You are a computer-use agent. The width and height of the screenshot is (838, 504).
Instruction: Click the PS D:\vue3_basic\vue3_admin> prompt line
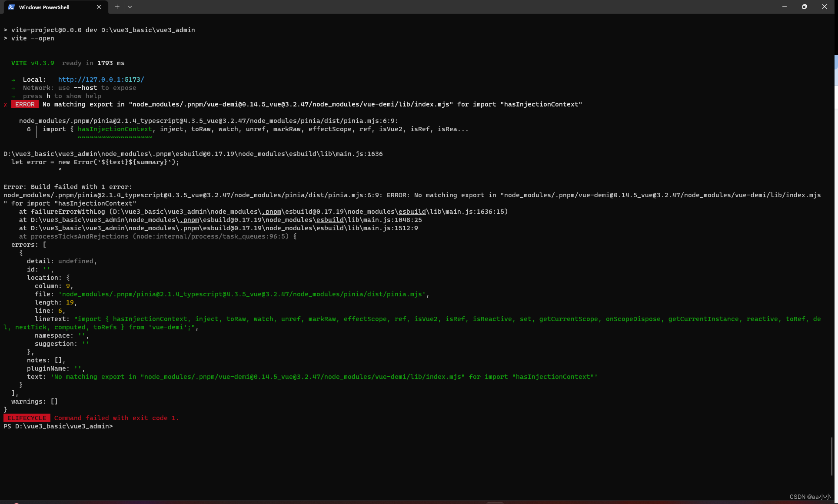coord(58,426)
